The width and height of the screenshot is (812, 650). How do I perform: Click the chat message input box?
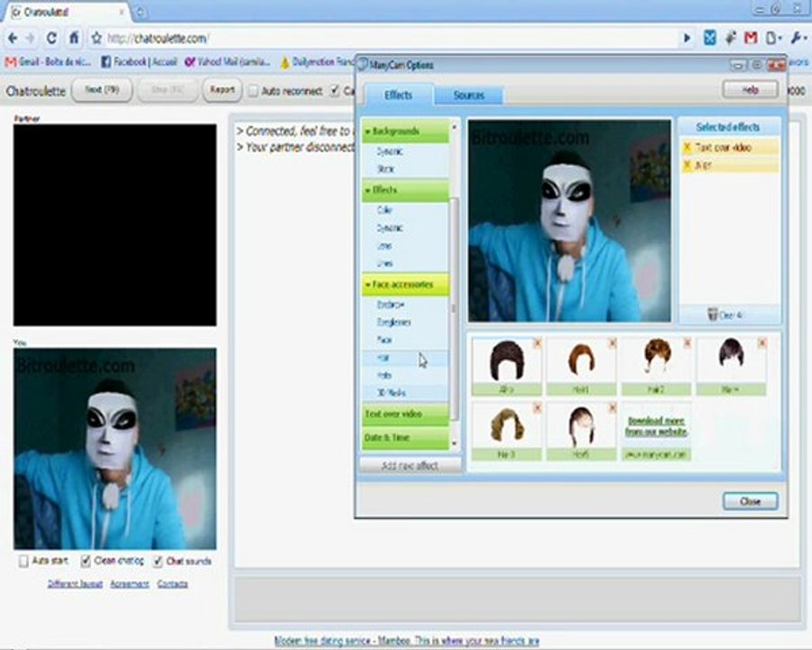click(x=518, y=599)
